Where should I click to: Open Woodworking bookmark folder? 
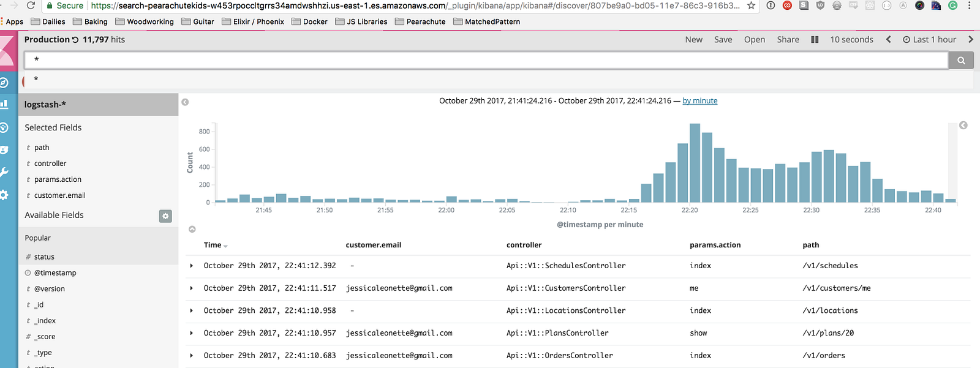tap(145, 21)
